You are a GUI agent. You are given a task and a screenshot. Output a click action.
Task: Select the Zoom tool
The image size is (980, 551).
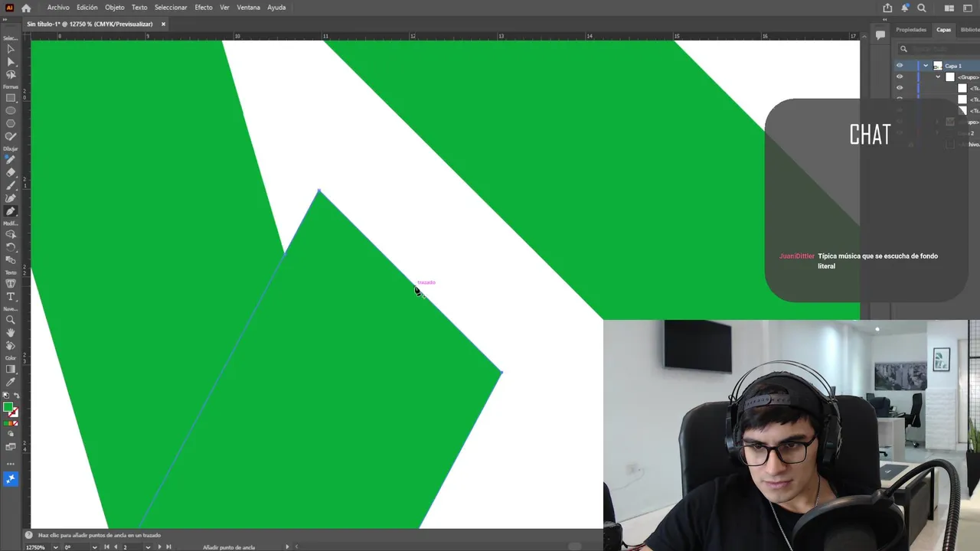click(x=11, y=320)
